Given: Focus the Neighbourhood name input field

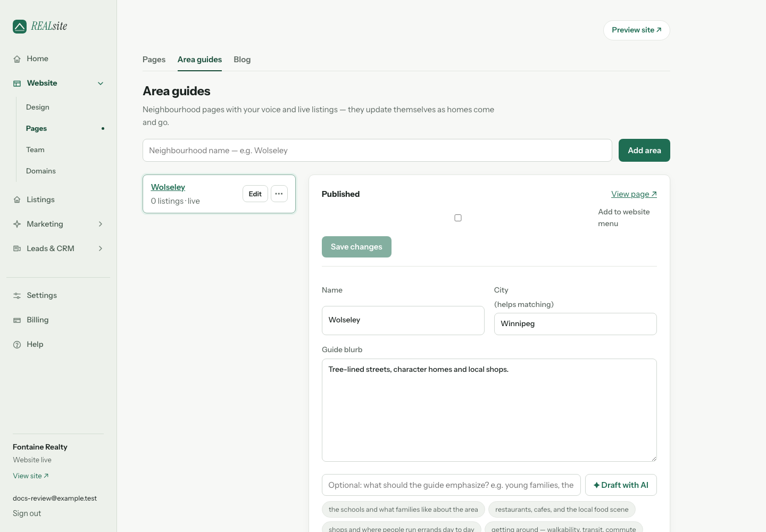Looking at the screenshot, I should coord(377,151).
